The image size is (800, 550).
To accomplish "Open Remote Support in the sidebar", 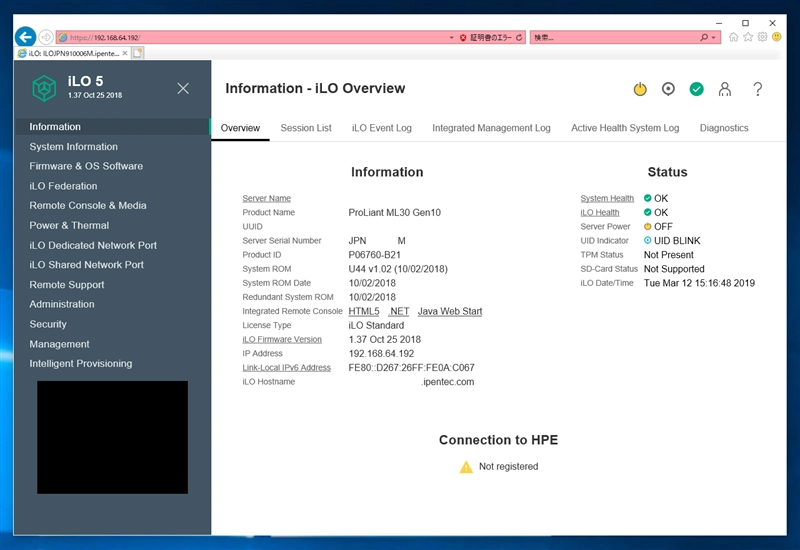I will click(x=67, y=284).
